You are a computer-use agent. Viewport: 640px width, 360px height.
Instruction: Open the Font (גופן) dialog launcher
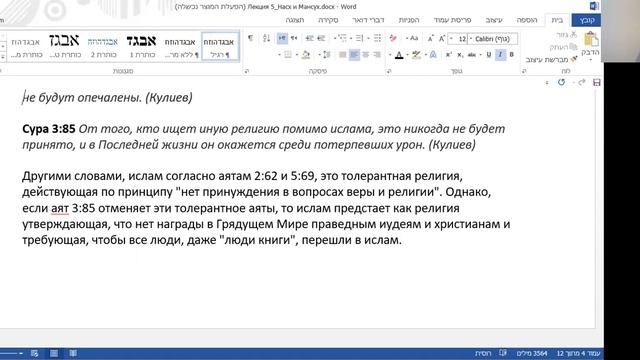coord(389,71)
